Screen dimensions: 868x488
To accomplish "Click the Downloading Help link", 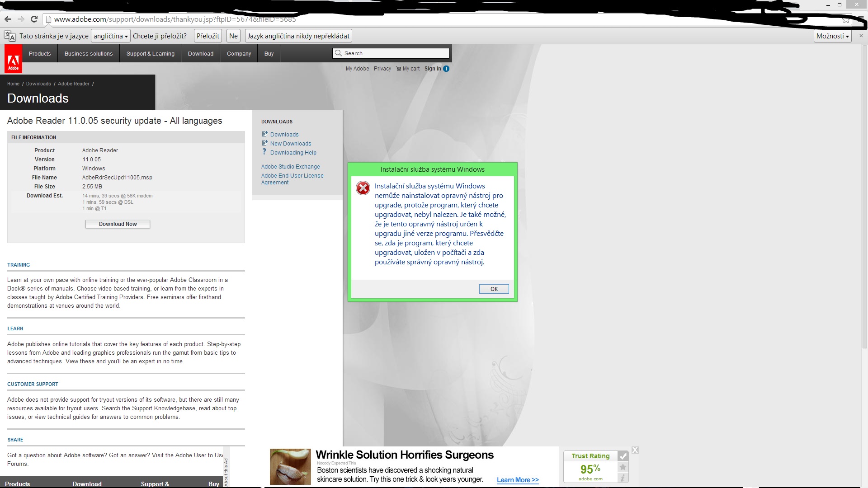I will [293, 153].
